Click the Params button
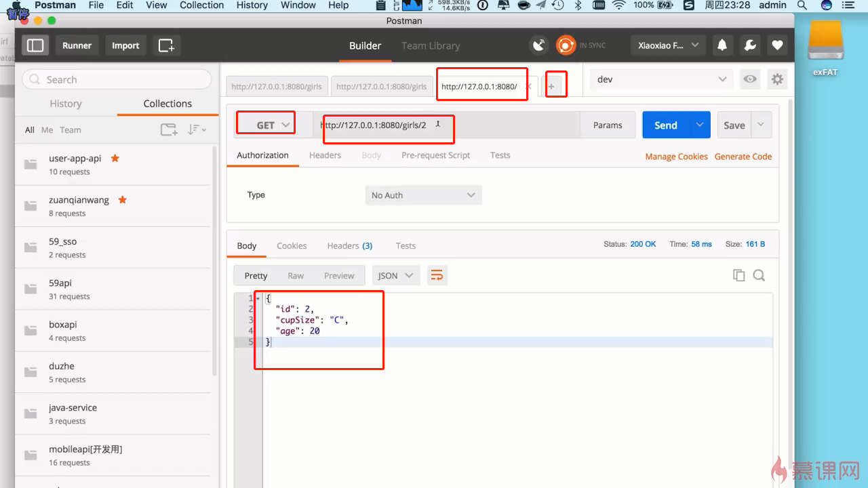Viewport: 868px width, 488px height. [608, 125]
